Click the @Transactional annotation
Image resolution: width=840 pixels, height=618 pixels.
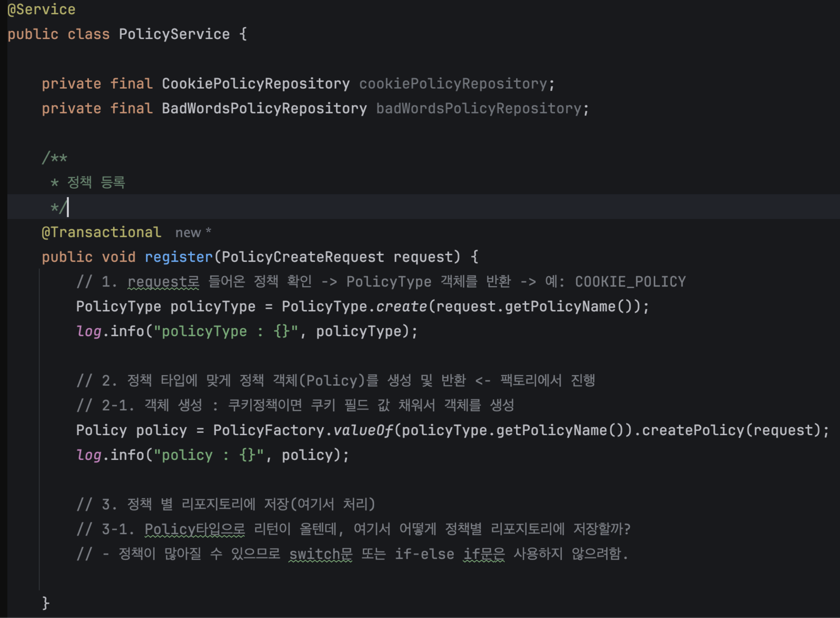coord(101,232)
